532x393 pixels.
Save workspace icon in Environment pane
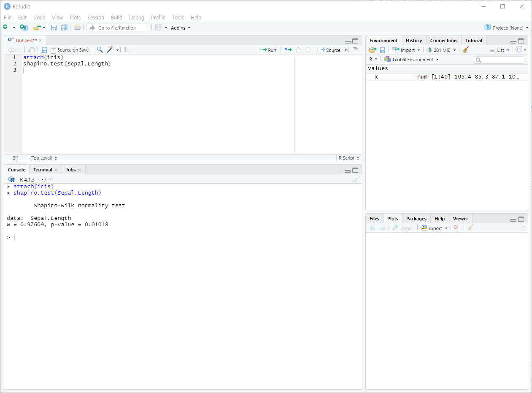[382, 50]
